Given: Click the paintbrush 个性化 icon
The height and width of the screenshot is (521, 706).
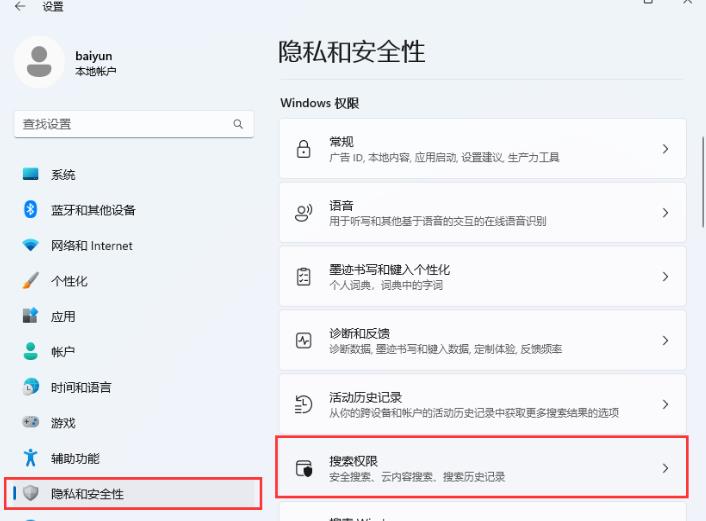Looking at the screenshot, I should tap(31, 281).
